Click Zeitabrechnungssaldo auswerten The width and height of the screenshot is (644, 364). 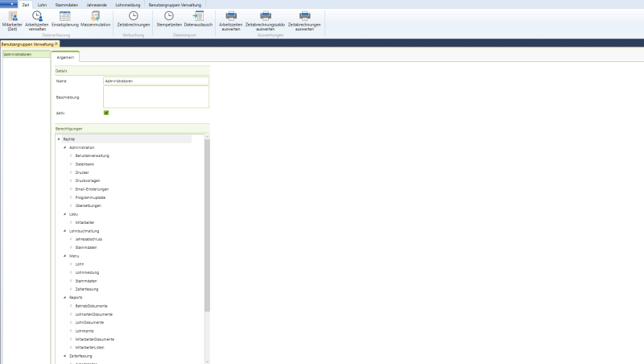click(266, 21)
